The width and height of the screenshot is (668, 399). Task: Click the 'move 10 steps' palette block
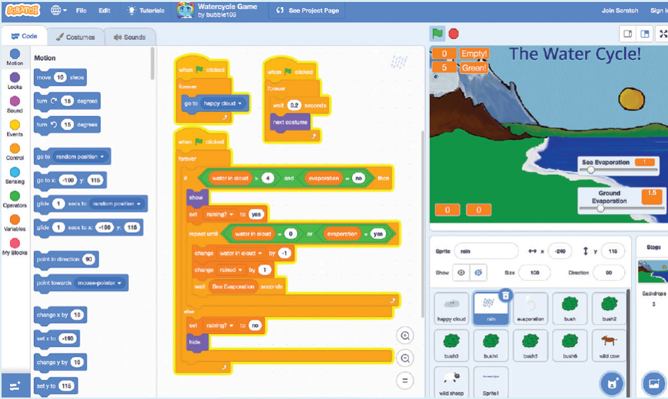pos(60,78)
